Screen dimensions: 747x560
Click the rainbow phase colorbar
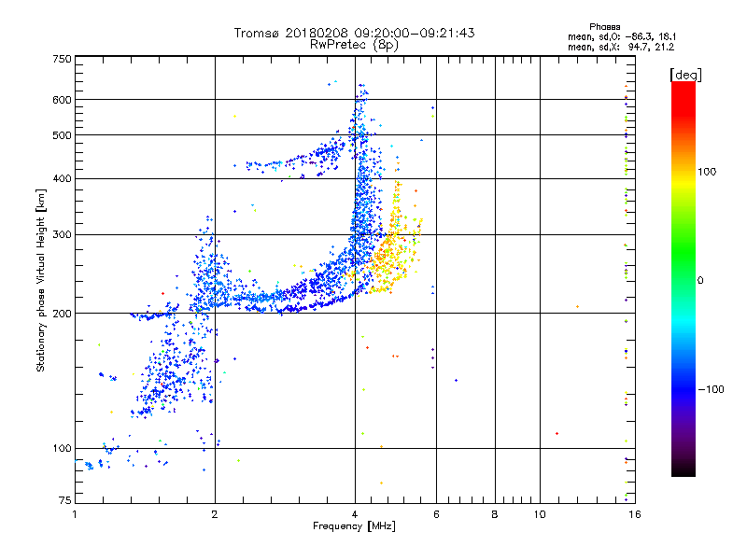coord(684,279)
